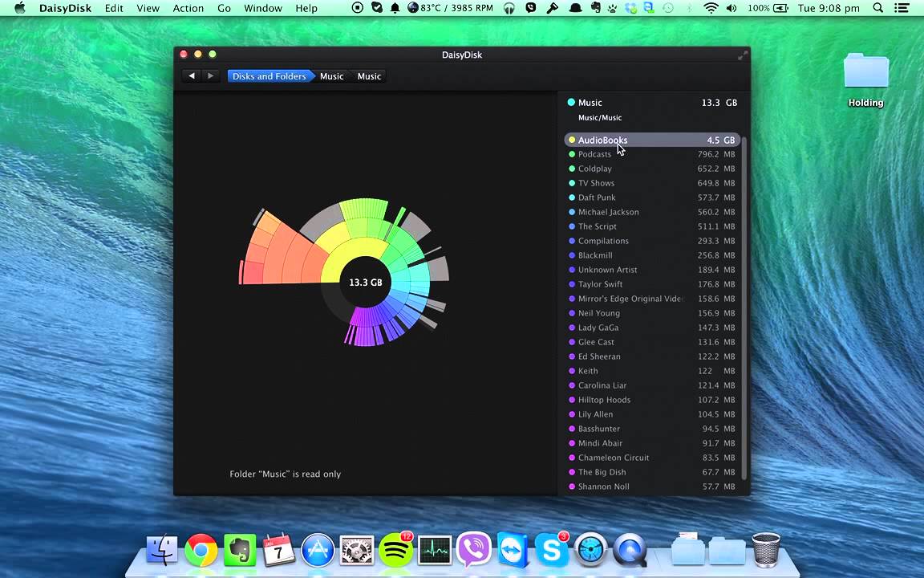
Task: Open Trash in the dock
Action: click(x=765, y=550)
